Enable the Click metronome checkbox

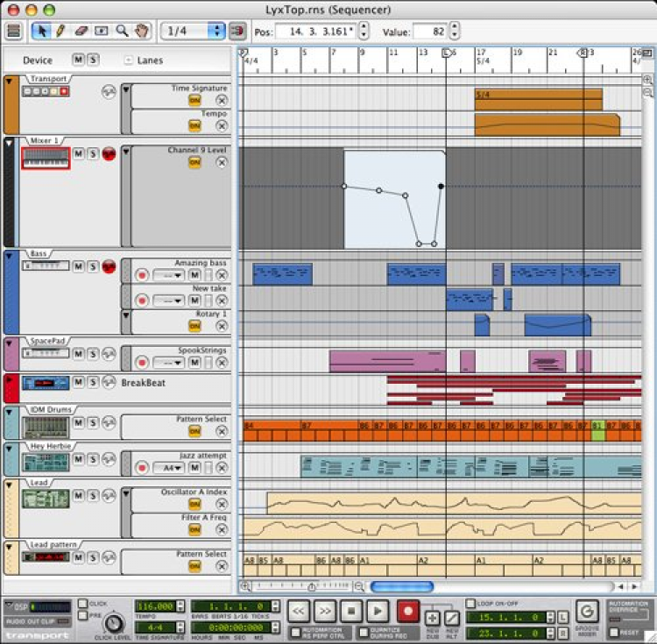pyautogui.click(x=83, y=604)
